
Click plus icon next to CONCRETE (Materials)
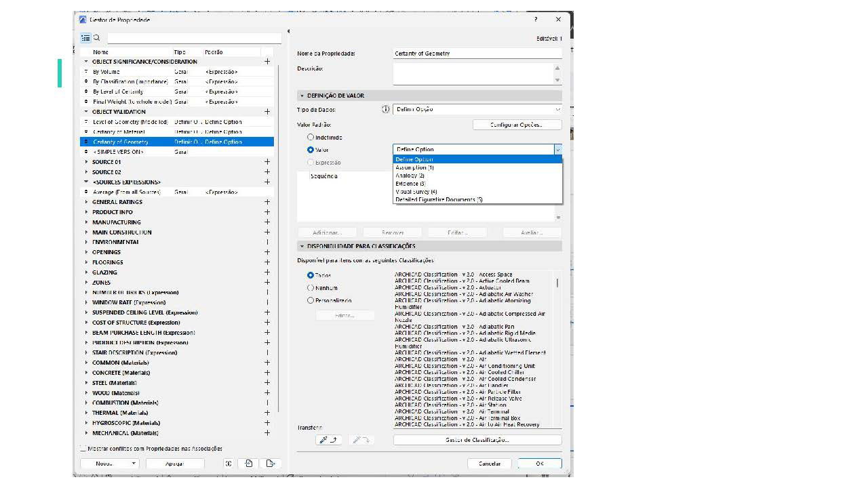coord(267,373)
